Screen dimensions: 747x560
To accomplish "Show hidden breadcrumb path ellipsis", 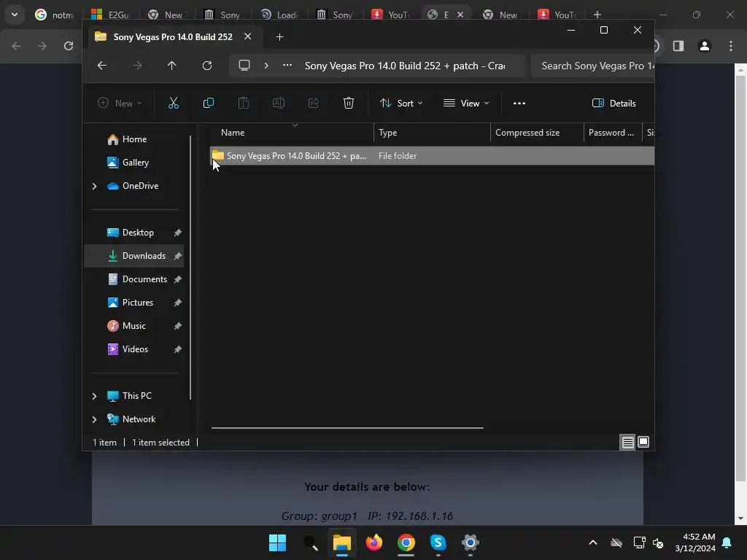I will pyautogui.click(x=287, y=65).
